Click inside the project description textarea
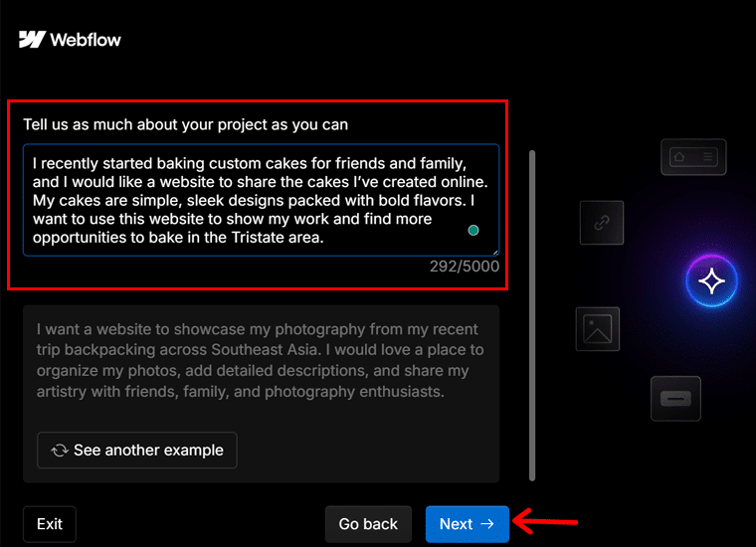This screenshot has height=547, width=756. (261, 200)
